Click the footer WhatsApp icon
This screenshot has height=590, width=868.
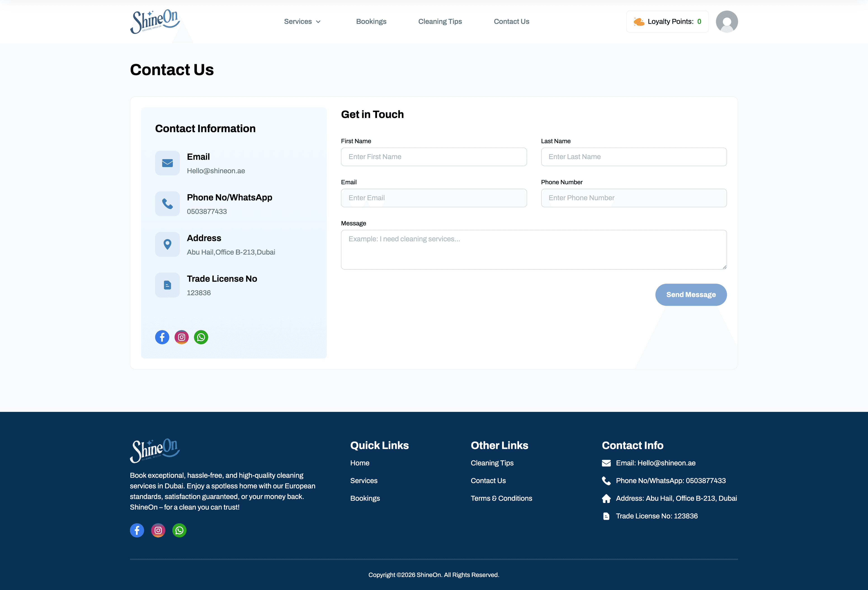(x=179, y=530)
